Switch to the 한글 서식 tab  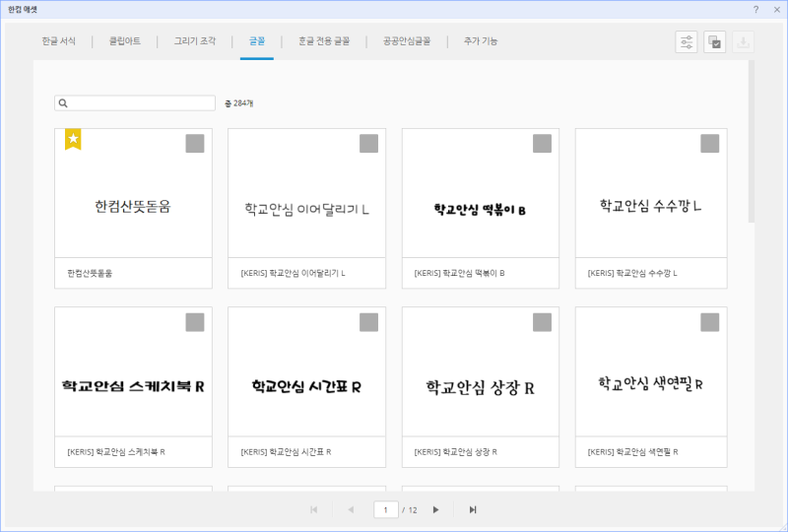pos(59,41)
